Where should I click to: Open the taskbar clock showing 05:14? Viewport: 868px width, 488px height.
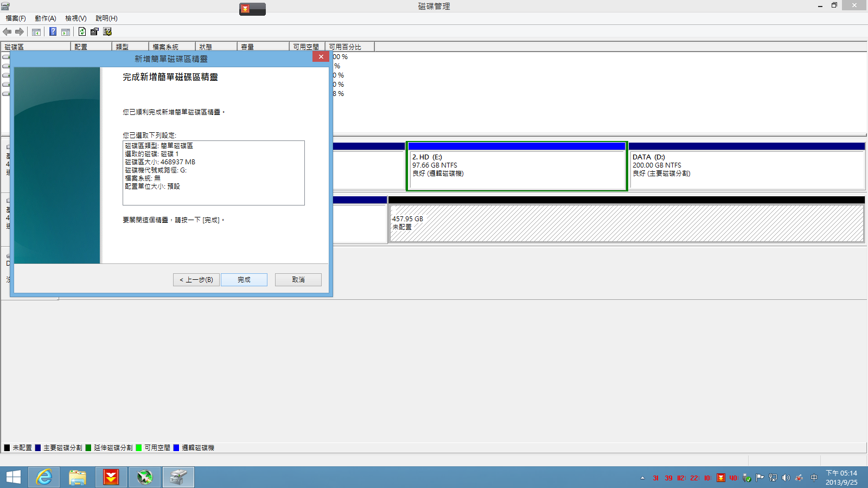(841, 478)
